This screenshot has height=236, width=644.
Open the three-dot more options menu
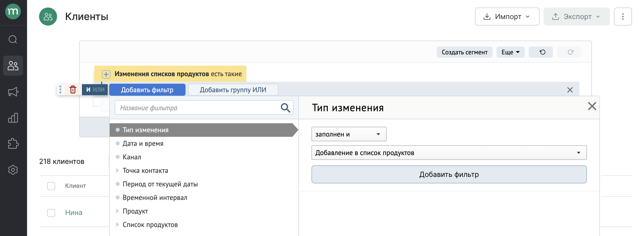pos(623,17)
